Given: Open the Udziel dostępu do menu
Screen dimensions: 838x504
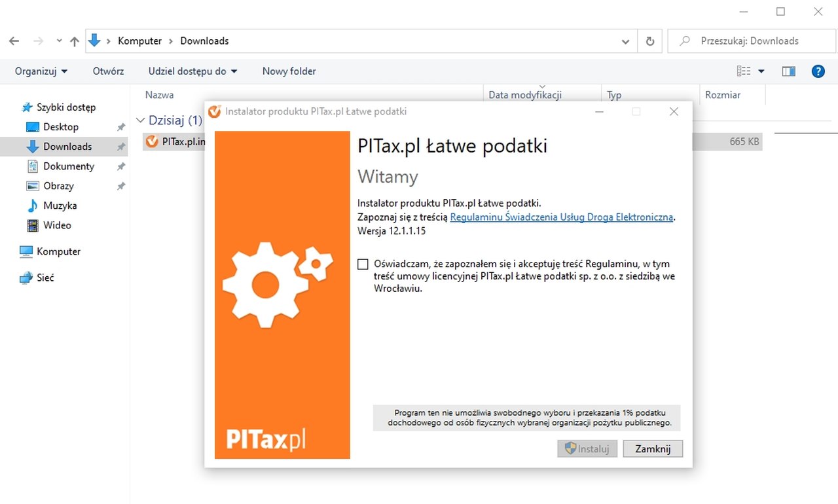Looking at the screenshot, I should click(x=192, y=71).
